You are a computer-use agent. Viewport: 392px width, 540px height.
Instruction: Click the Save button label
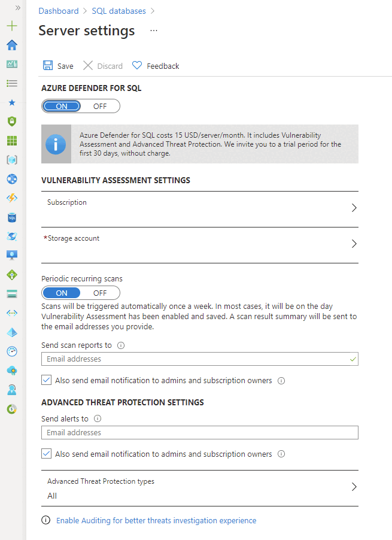click(65, 66)
